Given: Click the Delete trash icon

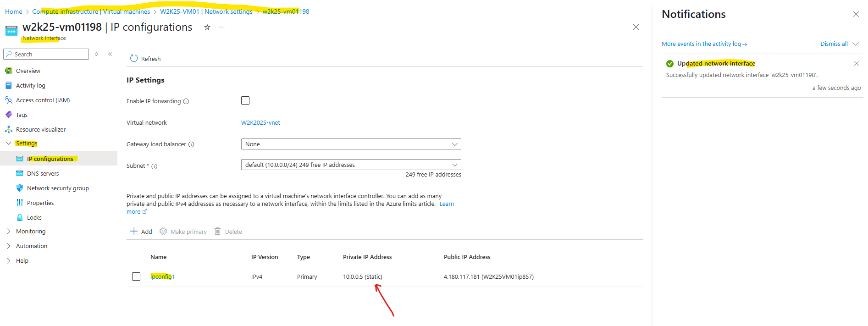Looking at the screenshot, I should click(218, 231).
